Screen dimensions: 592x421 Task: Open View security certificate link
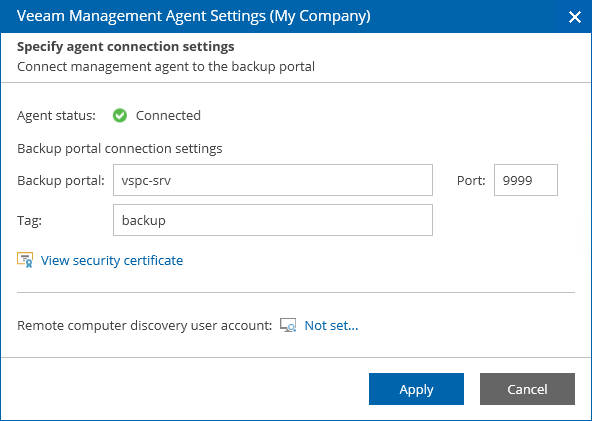[x=112, y=261]
